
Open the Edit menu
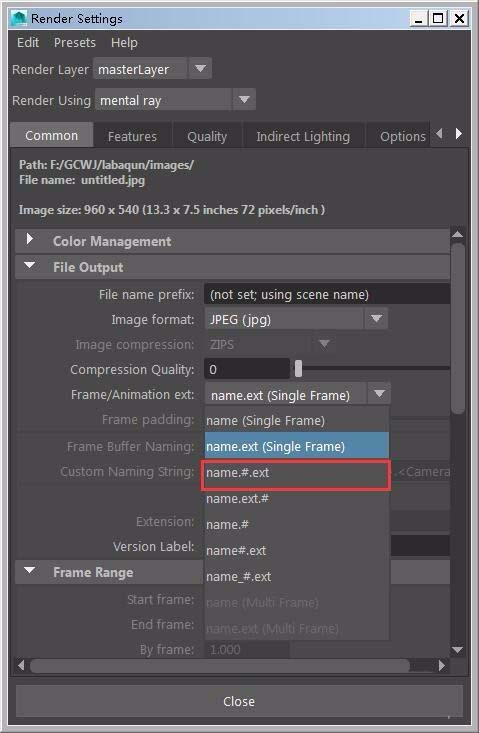28,43
